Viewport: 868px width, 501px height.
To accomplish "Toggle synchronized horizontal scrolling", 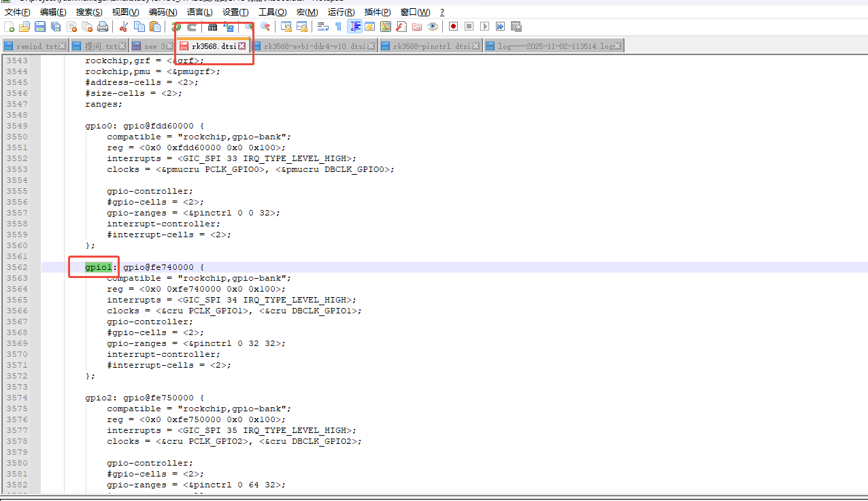I will 301,27.
